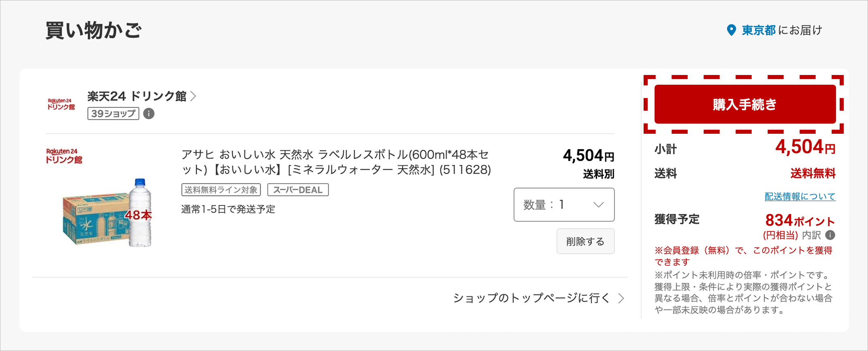Click the arrow beside ショップのトップページに行く
The width and height of the screenshot is (868, 351).
[621, 298]
